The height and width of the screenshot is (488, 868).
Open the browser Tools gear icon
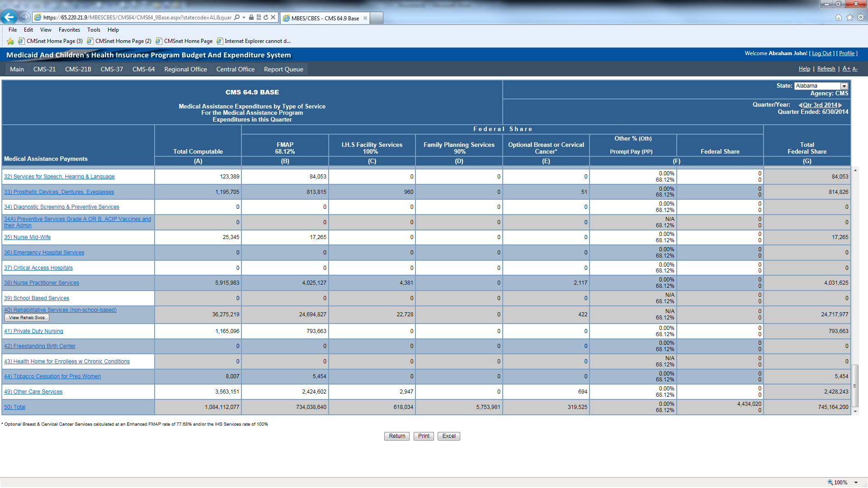(x=861, y=18)
